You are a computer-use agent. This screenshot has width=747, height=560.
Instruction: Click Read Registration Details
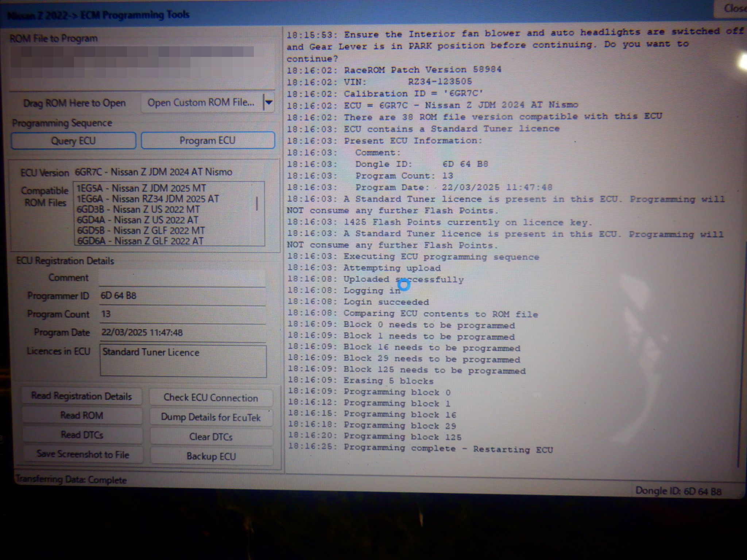pyautogui.click(x=81, y=396)
